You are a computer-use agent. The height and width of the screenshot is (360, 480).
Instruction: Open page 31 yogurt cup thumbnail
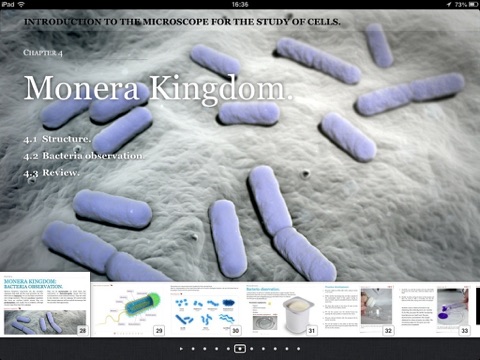pyautogui.click(x=282, y=309)
